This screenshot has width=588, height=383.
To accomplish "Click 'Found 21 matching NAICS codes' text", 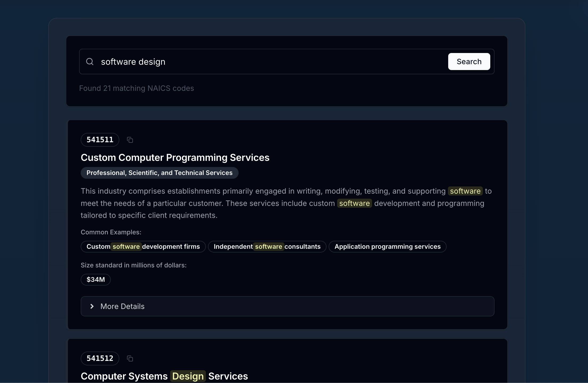I will click(x=136, y=88).
